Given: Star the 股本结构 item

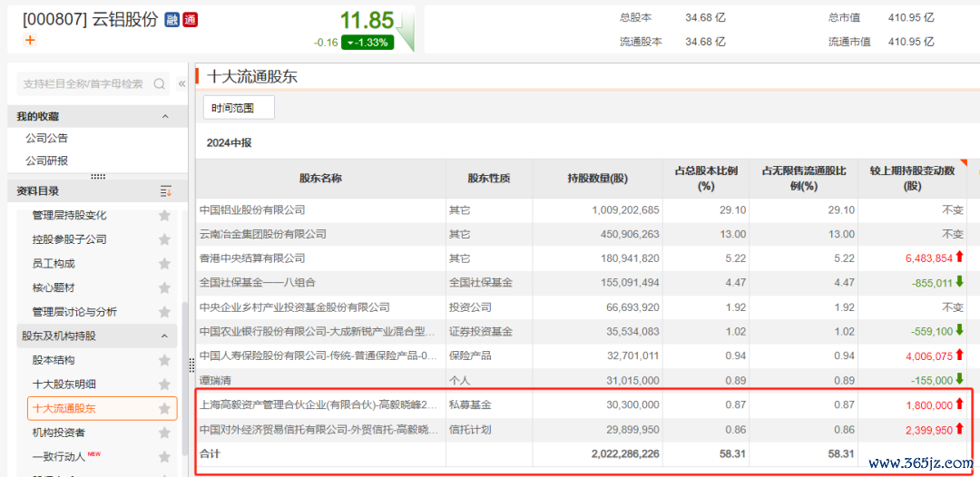Looking at the screenshot, I should 164,360.
